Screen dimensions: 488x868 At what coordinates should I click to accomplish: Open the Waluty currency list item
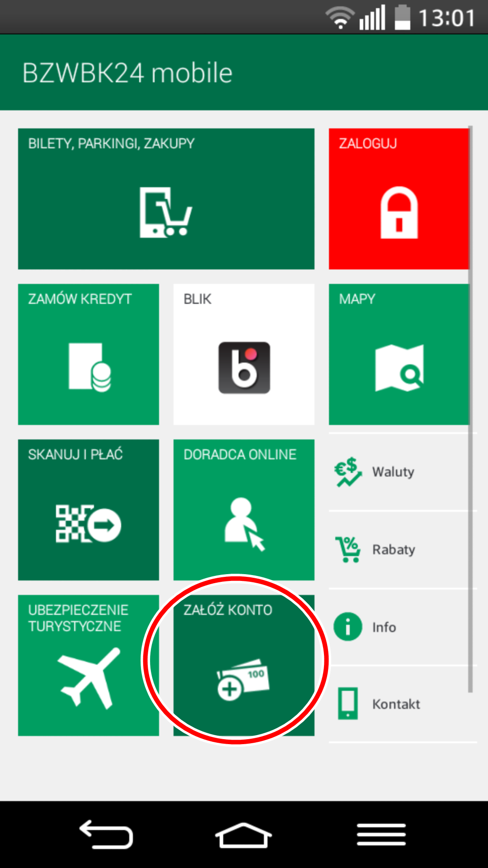tap(403, 472)
